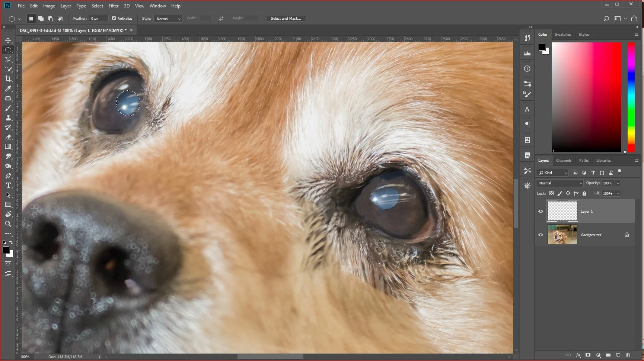Click the Intersect with selection button

(x=60, y=19)
